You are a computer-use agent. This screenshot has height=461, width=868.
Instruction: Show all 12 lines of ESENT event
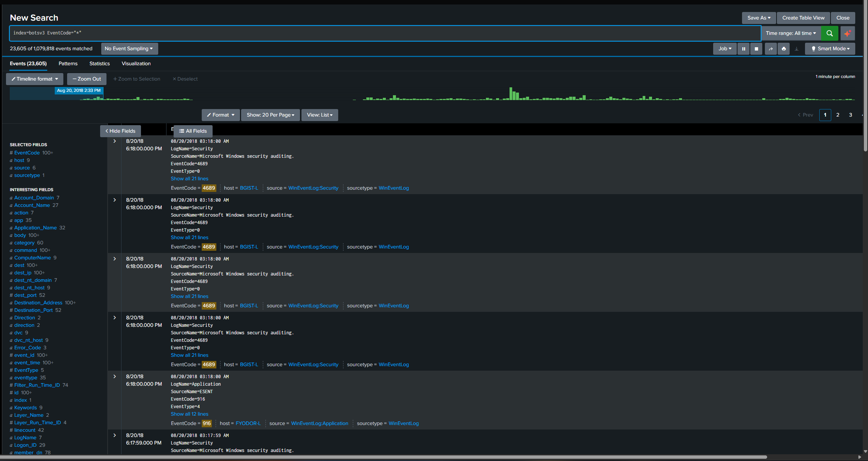pyautogui.click(x=189, y=414)
